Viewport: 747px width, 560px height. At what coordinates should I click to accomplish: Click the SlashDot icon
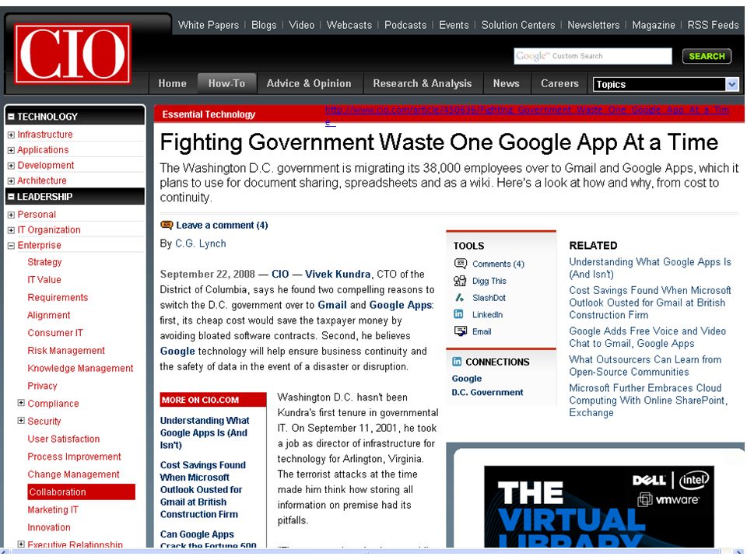tap(459, 298)
